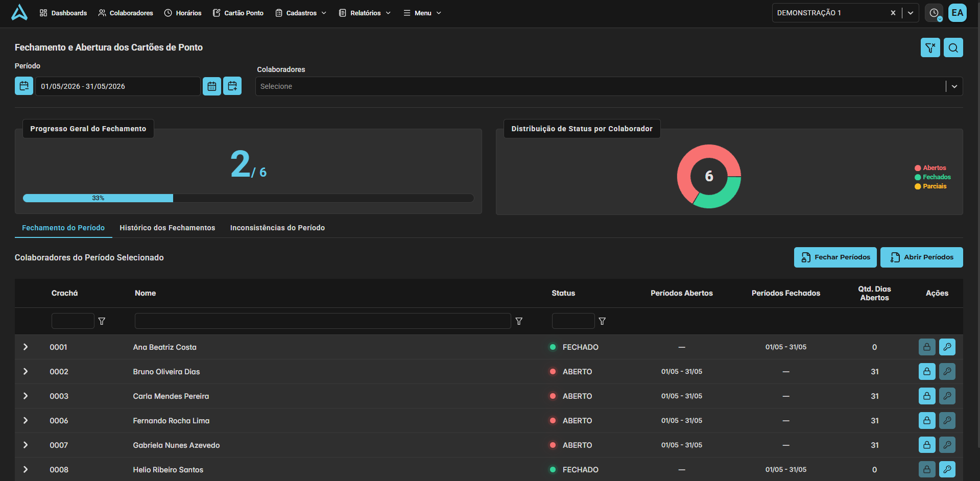
Task: Switch to Inconsistências do Período tab
Action: coord(277,228)
